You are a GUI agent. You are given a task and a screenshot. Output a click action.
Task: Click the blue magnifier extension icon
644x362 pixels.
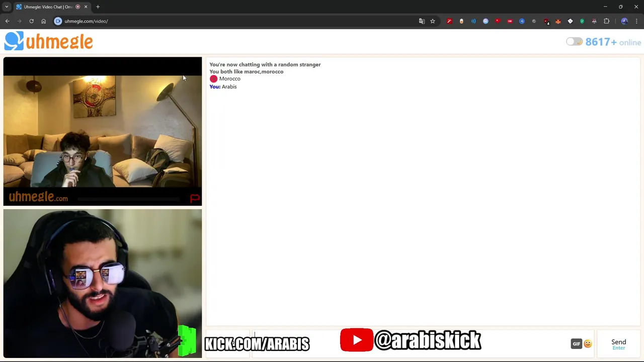pos(486,21)
